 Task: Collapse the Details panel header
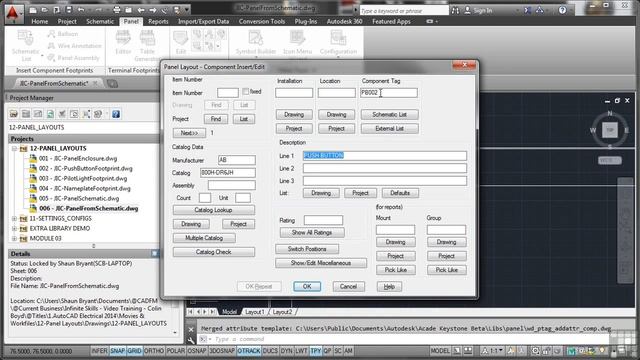(x=154, y=253)
